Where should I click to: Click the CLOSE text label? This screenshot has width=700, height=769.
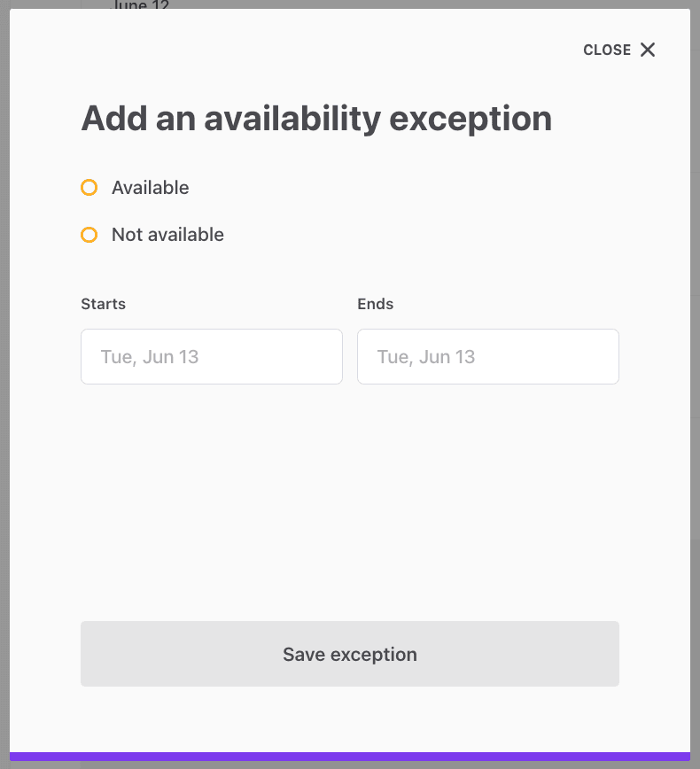[607, 50]
